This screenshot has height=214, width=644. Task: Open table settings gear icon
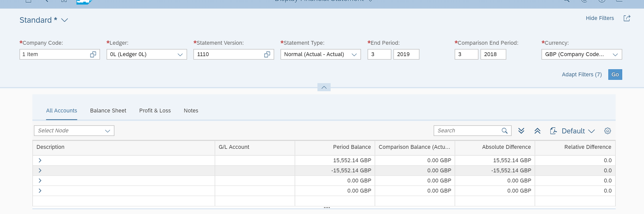point(608,131)
